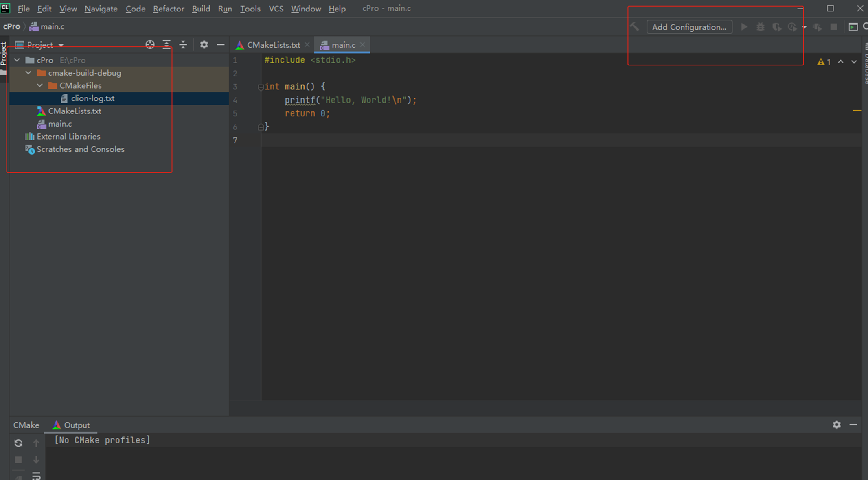The image size is (868, 480).
Task: Open the Refactor menu
Action: click(x=168, y=9)
